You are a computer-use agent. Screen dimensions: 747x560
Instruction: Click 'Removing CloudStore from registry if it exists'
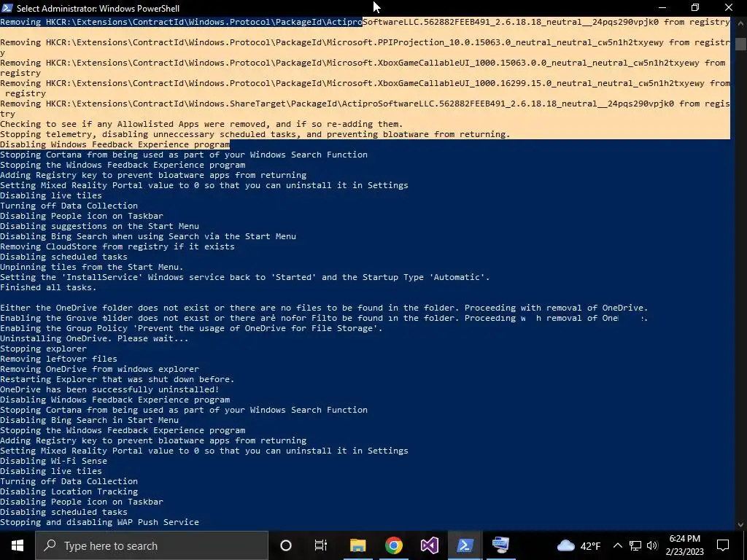[117, 246]
